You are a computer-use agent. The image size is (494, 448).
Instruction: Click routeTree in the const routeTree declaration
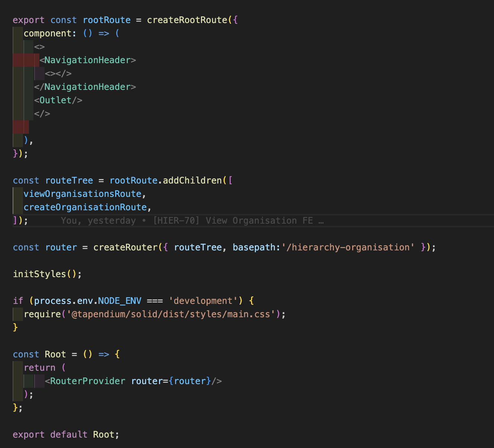pyautogui.click(x=69, y=181)
